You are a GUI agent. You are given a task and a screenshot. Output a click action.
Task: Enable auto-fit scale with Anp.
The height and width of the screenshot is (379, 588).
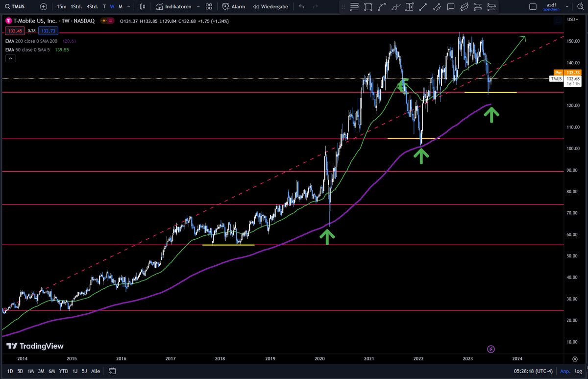point(564,371)
